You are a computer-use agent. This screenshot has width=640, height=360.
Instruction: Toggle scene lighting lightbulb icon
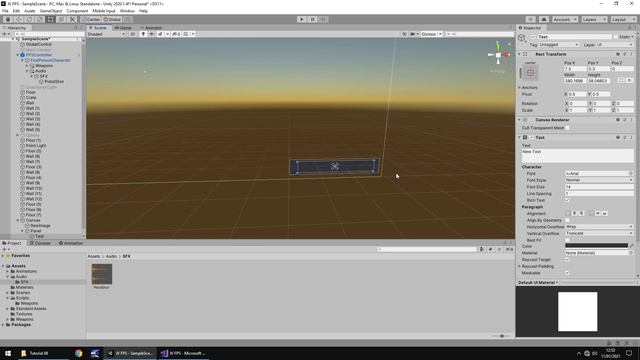click(143, 34)
